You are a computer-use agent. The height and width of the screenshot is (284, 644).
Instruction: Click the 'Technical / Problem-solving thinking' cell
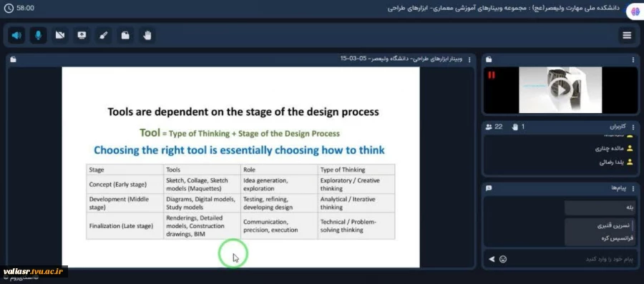click(x=356, y=226)
